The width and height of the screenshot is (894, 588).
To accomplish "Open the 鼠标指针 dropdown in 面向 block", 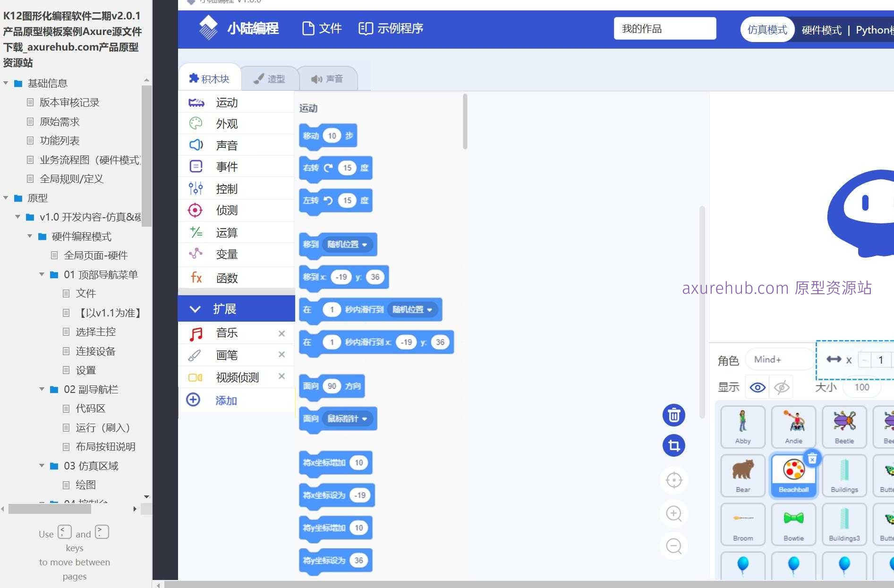I will pyautogui.click(x=349, y=418).
